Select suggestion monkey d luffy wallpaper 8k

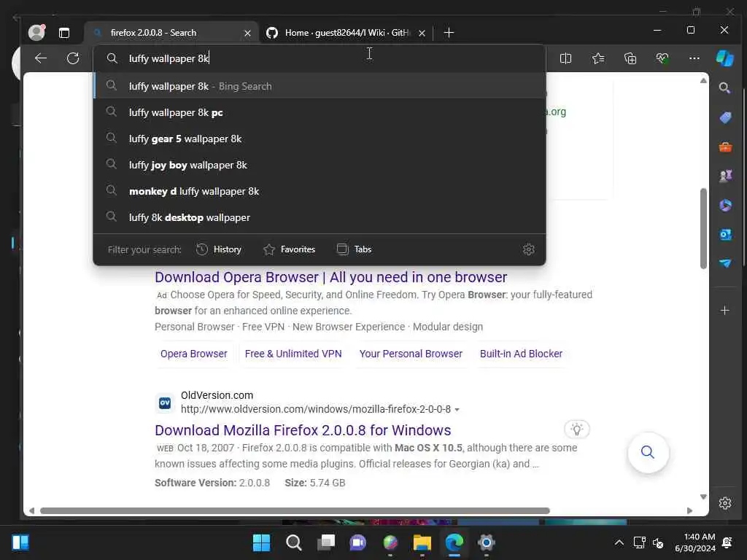pyautogui.click(x=320, y=191)
